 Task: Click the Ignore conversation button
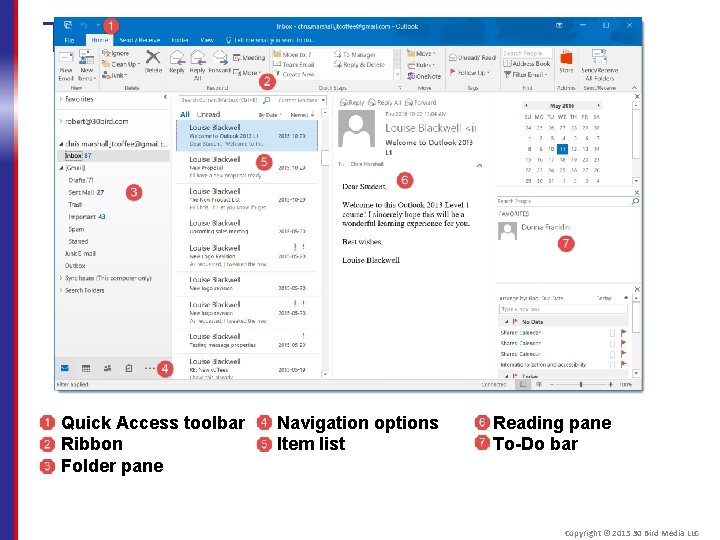click(x=116, y=53)
